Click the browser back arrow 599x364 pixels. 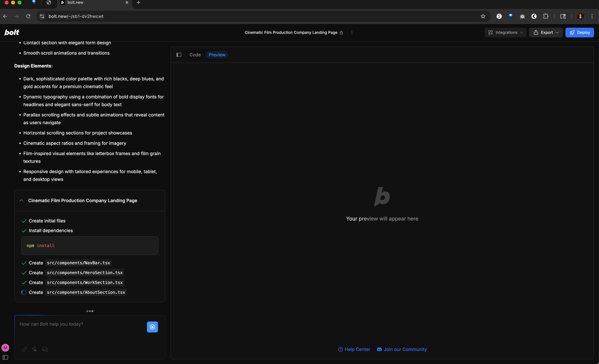click(x=5, y=16)
